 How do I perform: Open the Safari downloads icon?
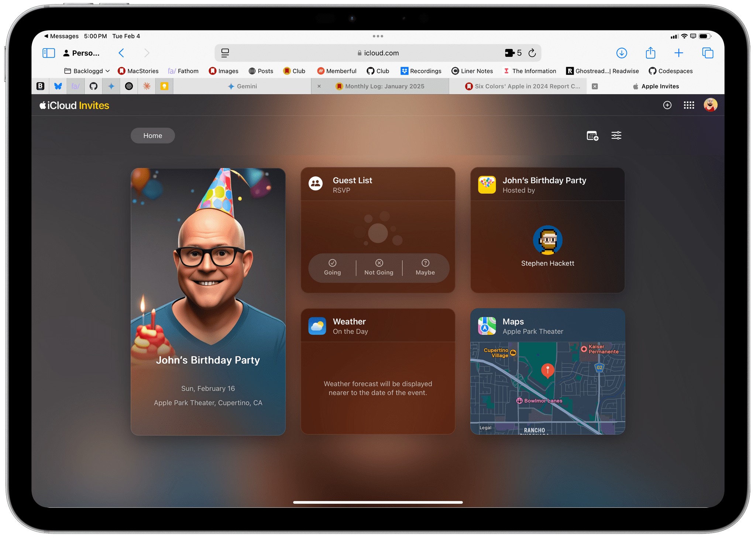point(622,53)
